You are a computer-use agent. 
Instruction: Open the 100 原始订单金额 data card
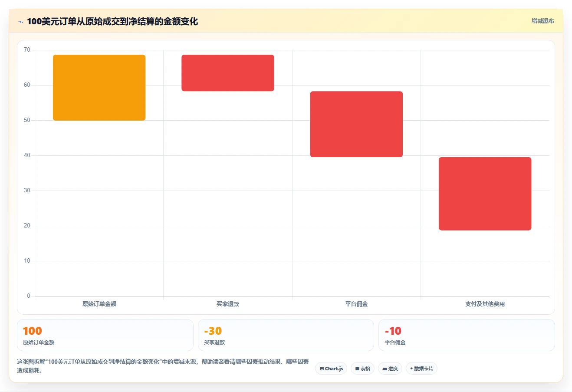pyautogui.click(x=105, y=335)
